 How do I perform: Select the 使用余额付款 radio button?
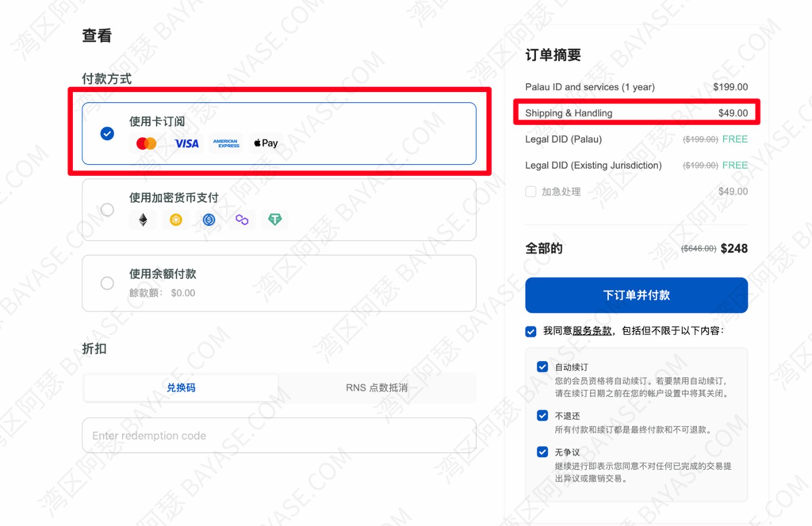click(107, 283)
